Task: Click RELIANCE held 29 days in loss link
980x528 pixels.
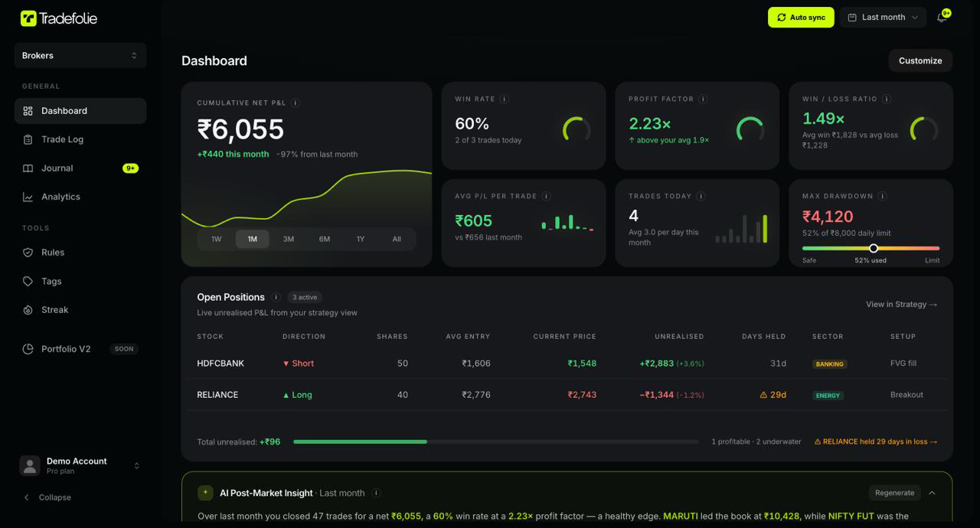Action: (876, 442)
